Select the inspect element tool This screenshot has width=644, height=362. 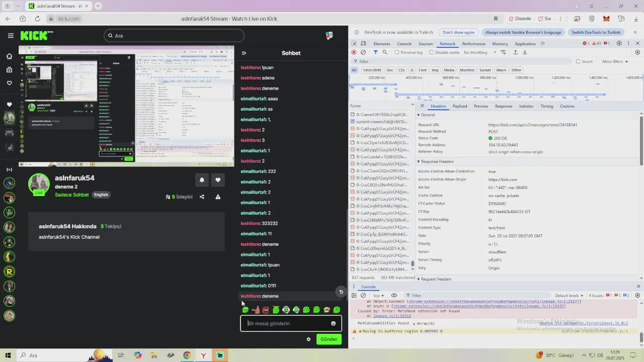pyautogui.click(x=354, y=44)
